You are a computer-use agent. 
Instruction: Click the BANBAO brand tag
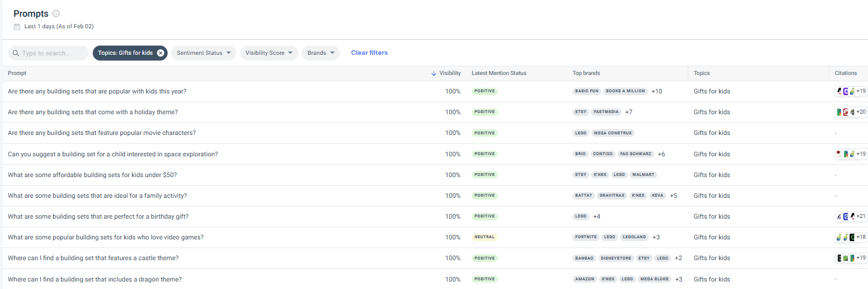(x=584, y=258)
